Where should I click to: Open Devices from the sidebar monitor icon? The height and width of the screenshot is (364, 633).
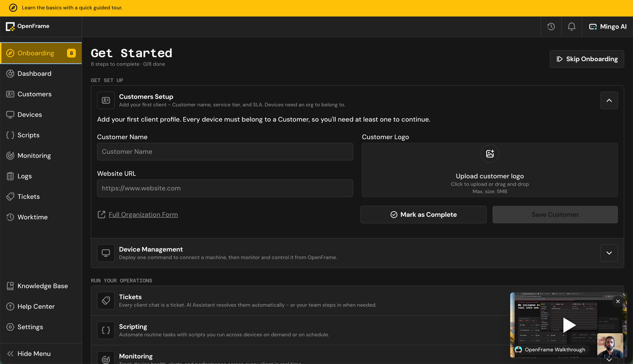[10, 115]
